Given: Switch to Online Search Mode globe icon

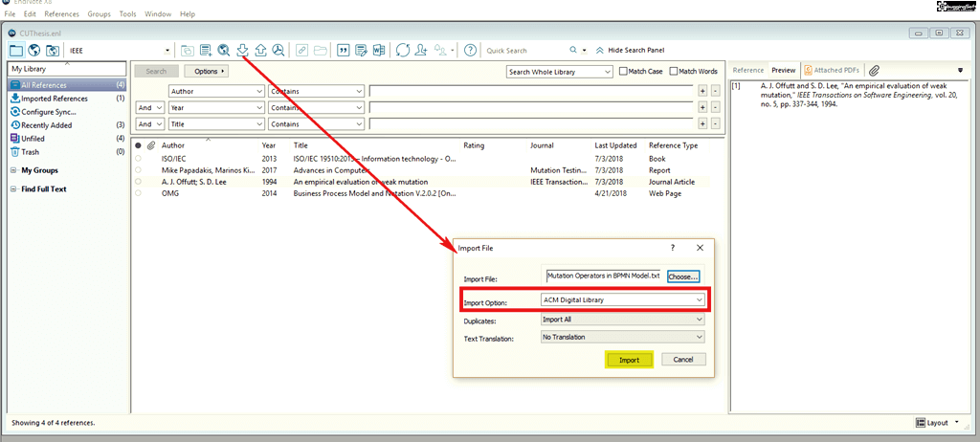Looking at the screenshot, I should coord(34,51).
